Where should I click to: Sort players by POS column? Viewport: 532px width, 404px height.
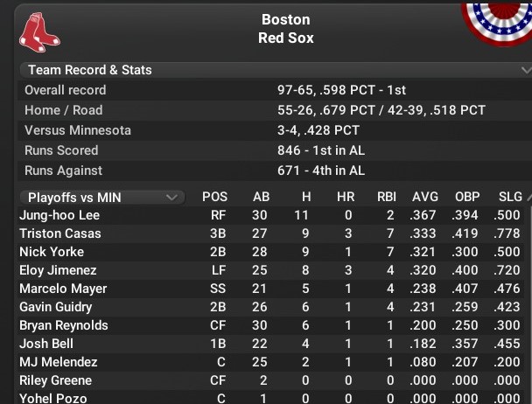coord(214,198)
